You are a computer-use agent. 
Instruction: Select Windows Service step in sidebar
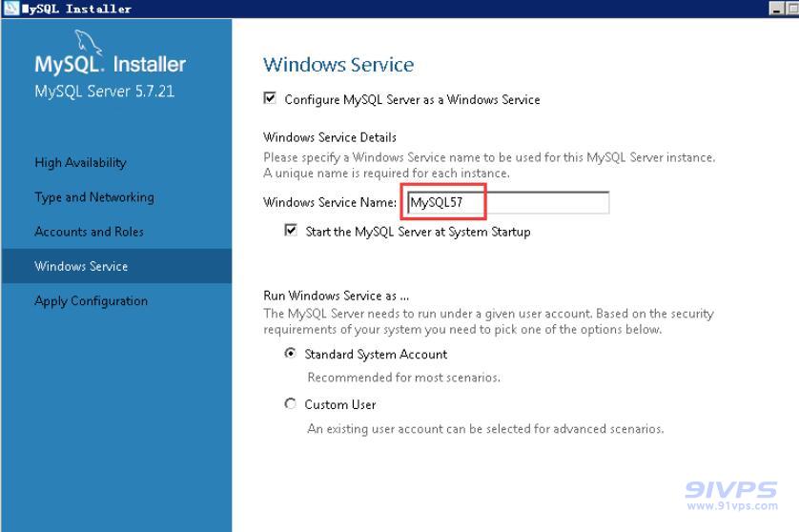116,266
